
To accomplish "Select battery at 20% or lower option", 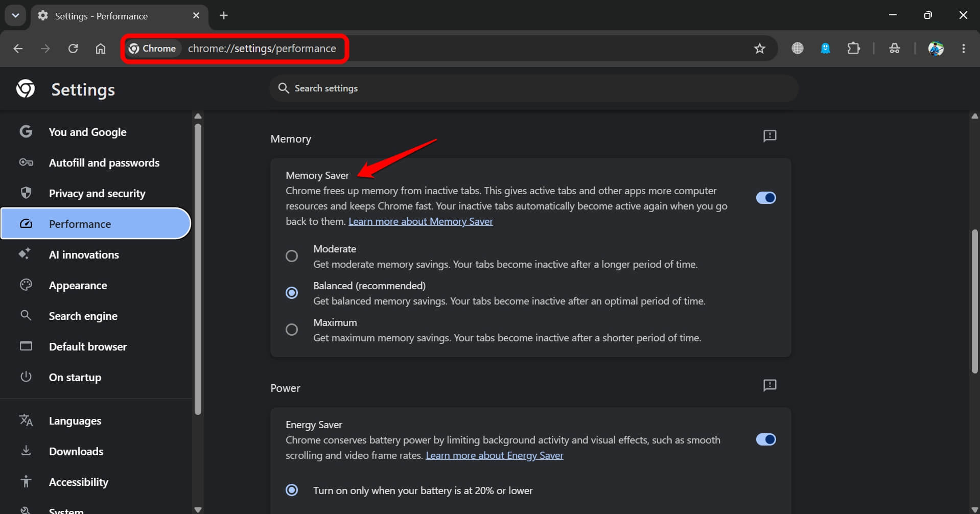I will point(292,490).
